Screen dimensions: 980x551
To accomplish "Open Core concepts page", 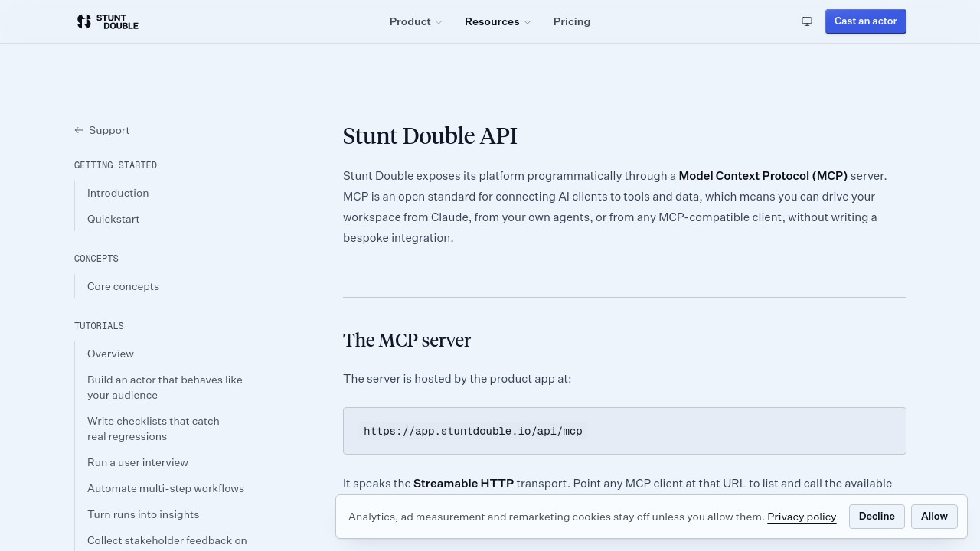I will pyautogui.click(x=123, y=286).
